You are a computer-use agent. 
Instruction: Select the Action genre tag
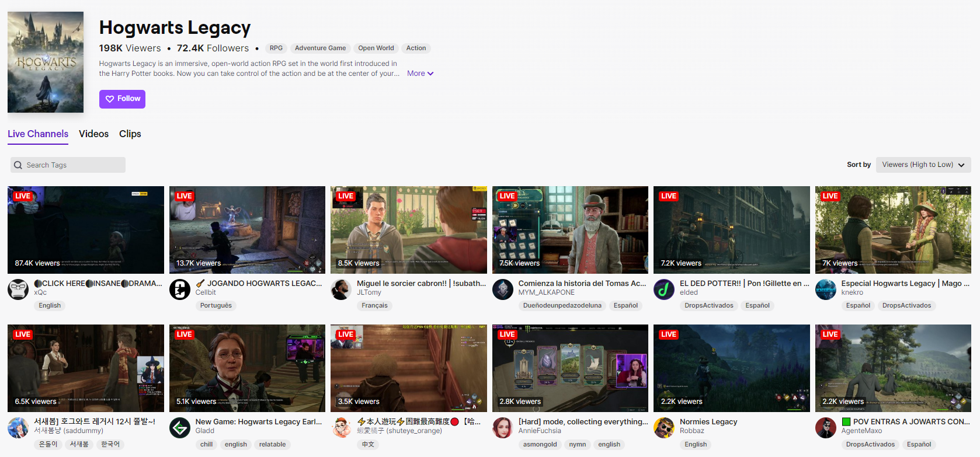(x=416, y=48)
